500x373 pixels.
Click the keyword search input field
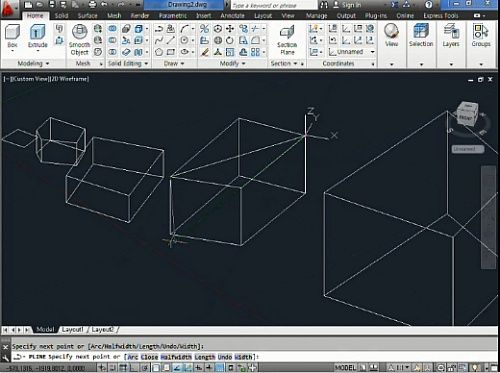pos(274,5)
